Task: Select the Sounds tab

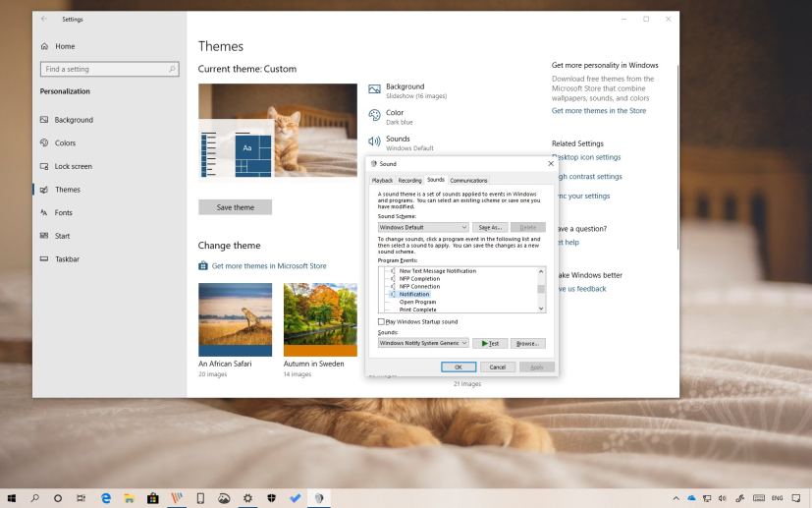Action: click(x=436, y=180)
